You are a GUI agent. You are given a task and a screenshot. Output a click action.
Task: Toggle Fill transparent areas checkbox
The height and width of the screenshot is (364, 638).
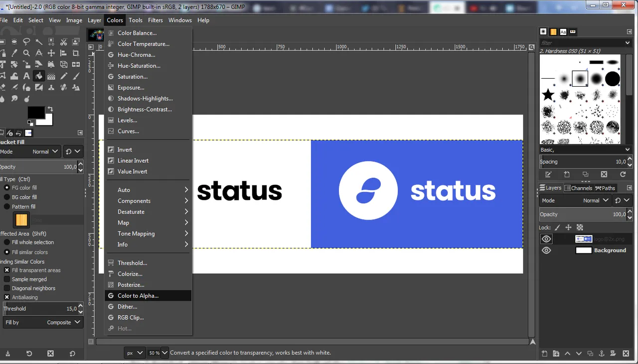click(7, 270)
